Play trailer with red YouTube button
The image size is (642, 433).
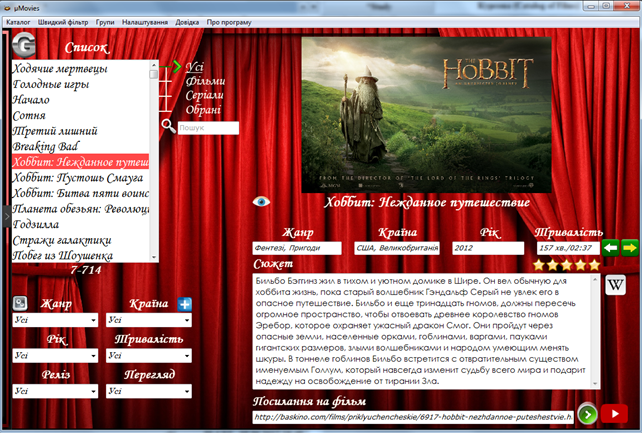(x=614, y=414)
